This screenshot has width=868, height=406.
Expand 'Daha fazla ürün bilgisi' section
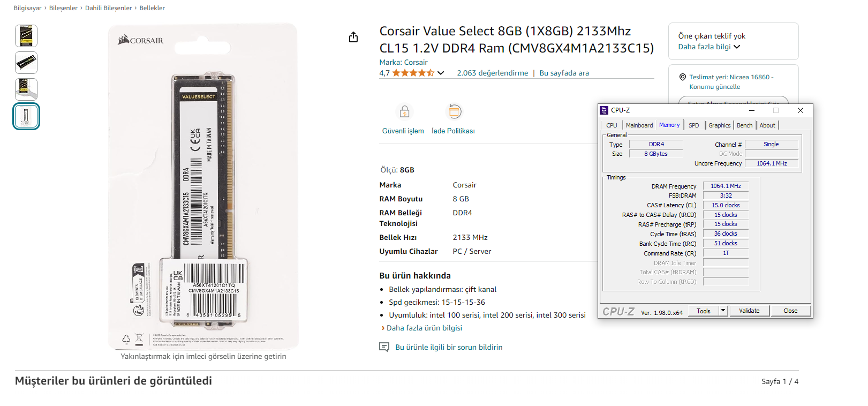click(424, 328)
